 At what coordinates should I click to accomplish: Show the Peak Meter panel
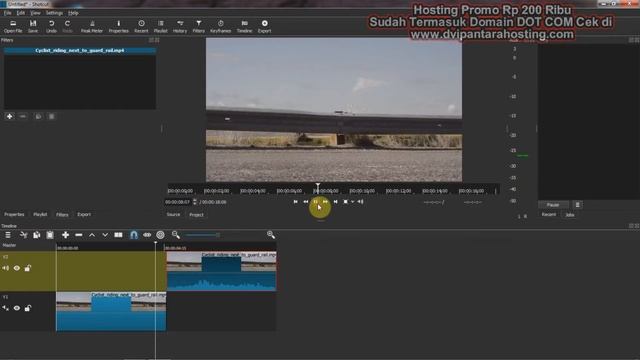(92, 27)
